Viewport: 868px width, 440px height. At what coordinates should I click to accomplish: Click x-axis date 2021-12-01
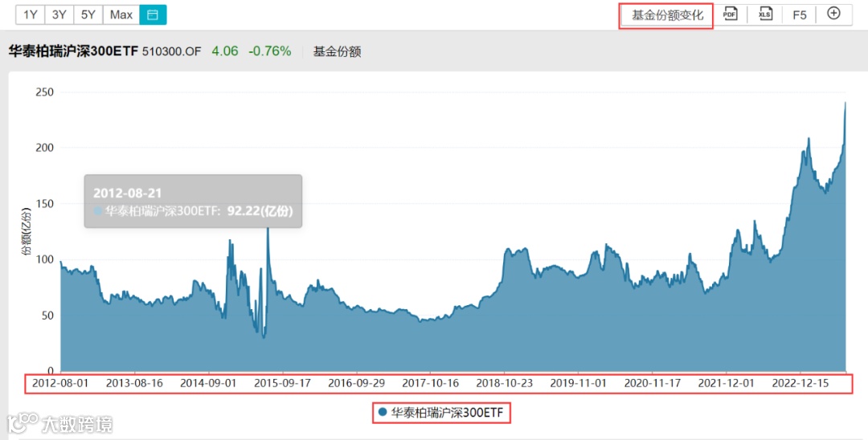[727, 383]
